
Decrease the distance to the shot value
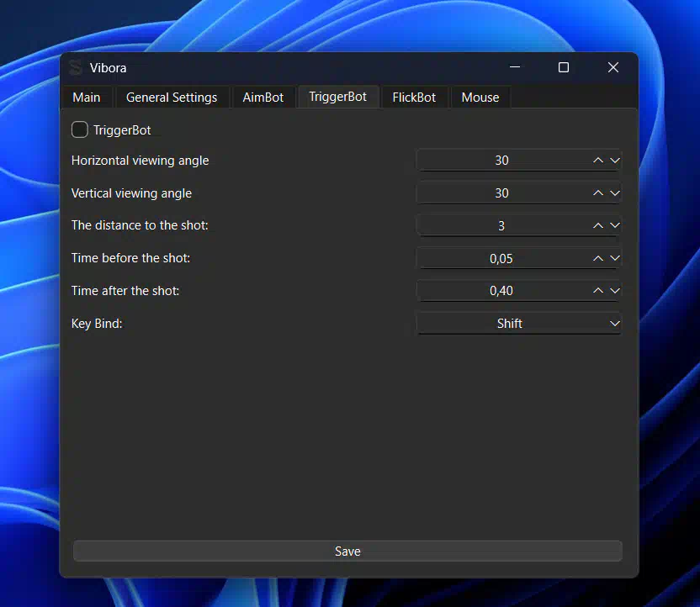(615, 224)
